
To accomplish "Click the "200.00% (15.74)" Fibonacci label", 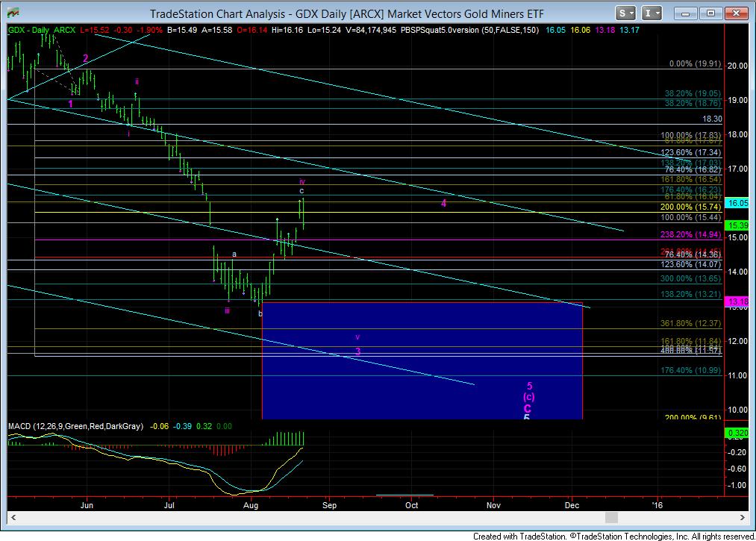I will 691,207.
